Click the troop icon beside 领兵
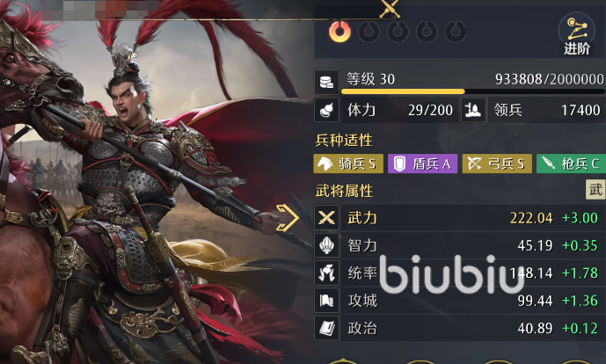This screenshot has height=364, width=606. [473, 110]
